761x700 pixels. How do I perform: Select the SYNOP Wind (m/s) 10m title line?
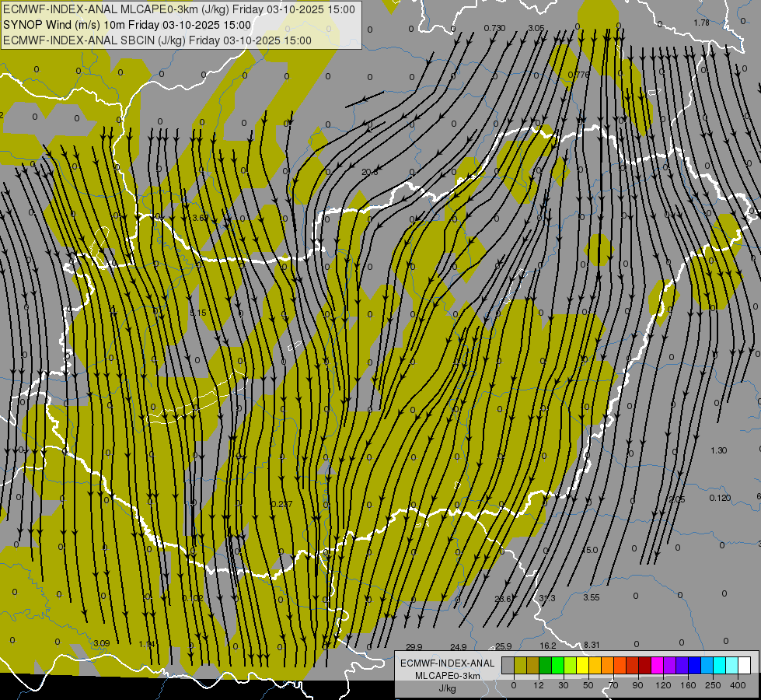(x=127, y=25)
